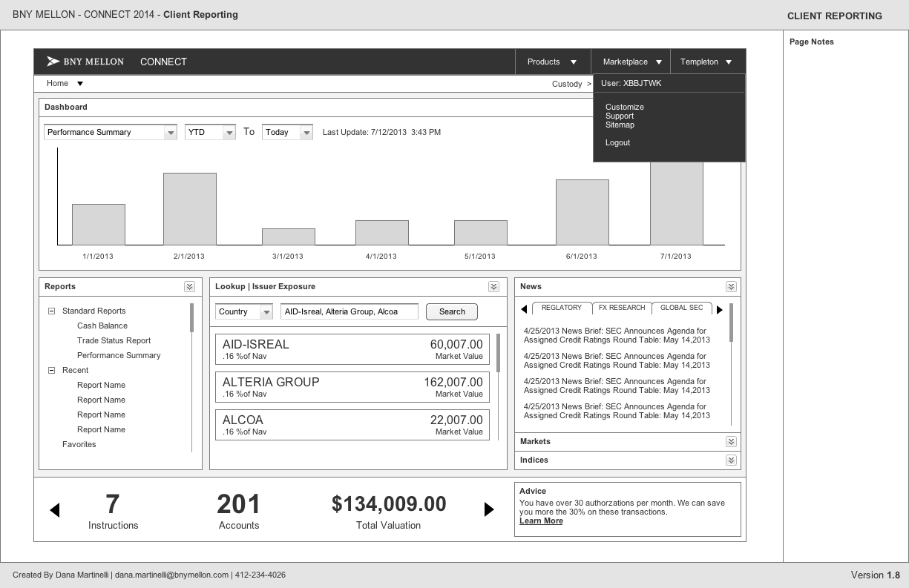This screenshot has height=588, width=909.
Task: Click the 4/1/2013 chart bar
Action: coord(382,233)
